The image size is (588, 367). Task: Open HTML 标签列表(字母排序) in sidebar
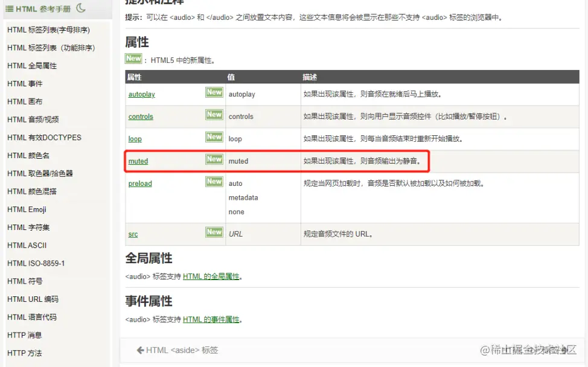coord(48,30)
